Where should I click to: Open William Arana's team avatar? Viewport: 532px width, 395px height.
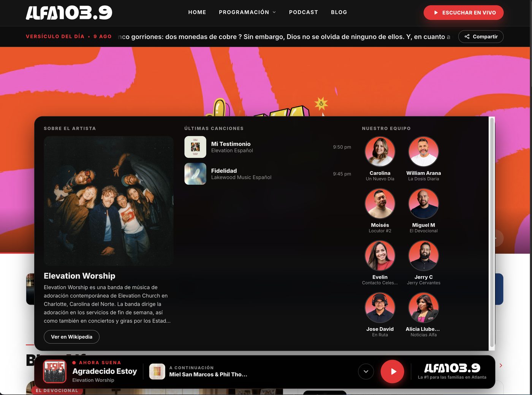coord(424,151)
